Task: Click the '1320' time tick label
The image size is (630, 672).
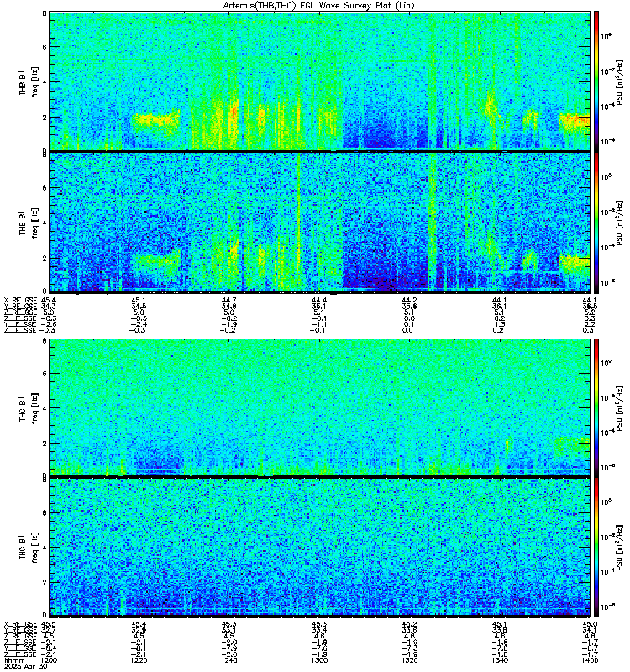Action: click(x=409, y=660)
